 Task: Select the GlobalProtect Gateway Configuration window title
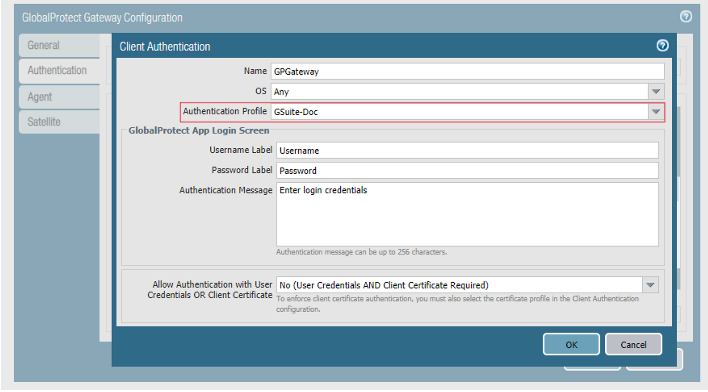tap(102, 18)
